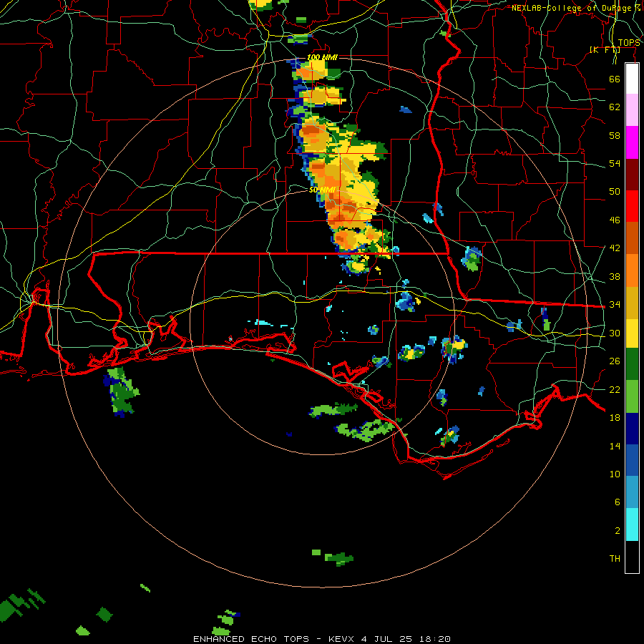Click the black TH threshold swatch
This screenshot has width=644, height=644.
(x=632, y=557)
